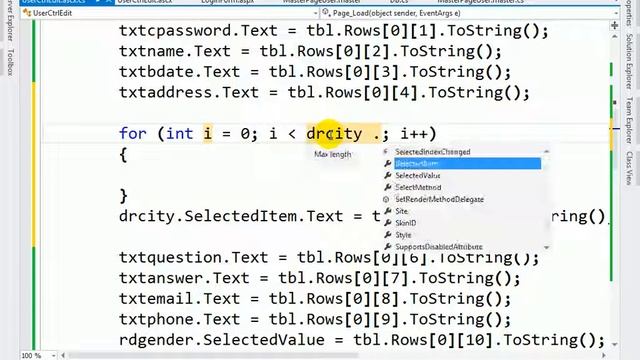Image resolution: width=640 pixels, height=360 pixels.
Task: Click IntelliSense list scroll down arrow
Action: [x=547, y=247]
